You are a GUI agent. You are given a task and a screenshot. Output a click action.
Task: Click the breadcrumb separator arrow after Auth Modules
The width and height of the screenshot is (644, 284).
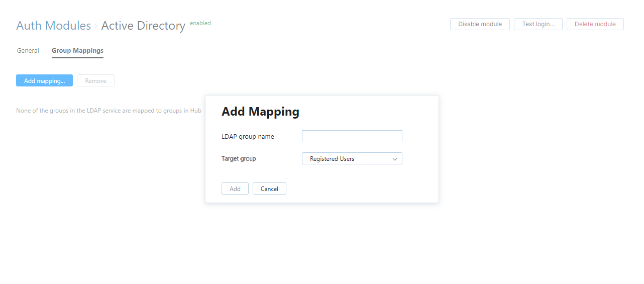(x=96, y=26)
